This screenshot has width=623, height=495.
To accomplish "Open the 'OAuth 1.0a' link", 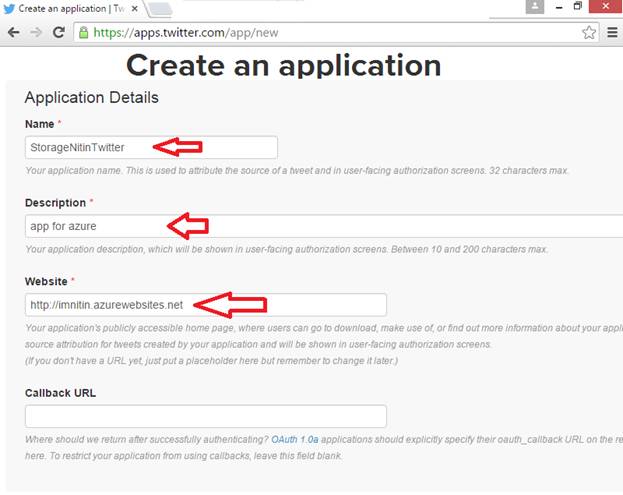I will [295, 439].
